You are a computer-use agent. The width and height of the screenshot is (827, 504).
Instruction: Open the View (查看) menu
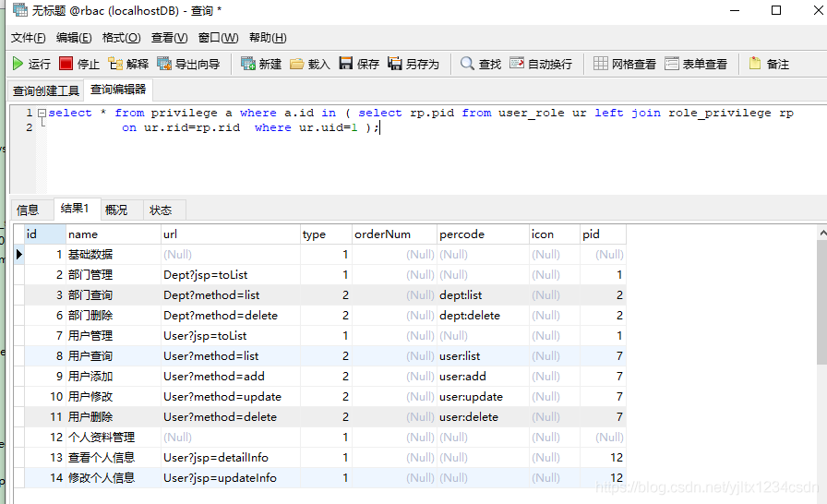[169, 38]
